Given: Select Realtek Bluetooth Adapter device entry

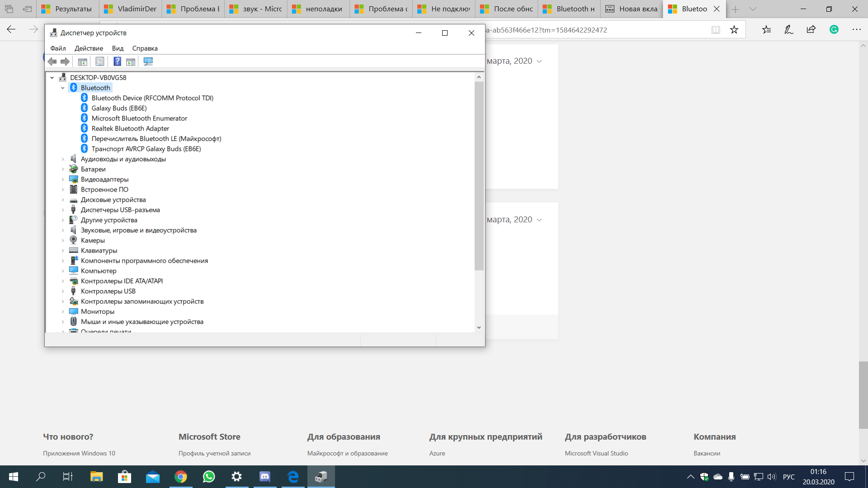Looking at the screenshot, I should coord(131,128).
